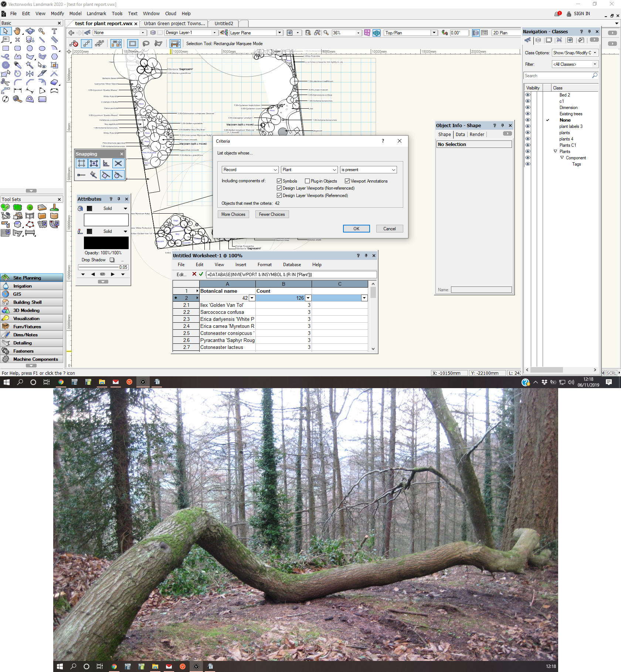Select the Pan (hand) tool
The image size is (621, 672).
[17, 31]
